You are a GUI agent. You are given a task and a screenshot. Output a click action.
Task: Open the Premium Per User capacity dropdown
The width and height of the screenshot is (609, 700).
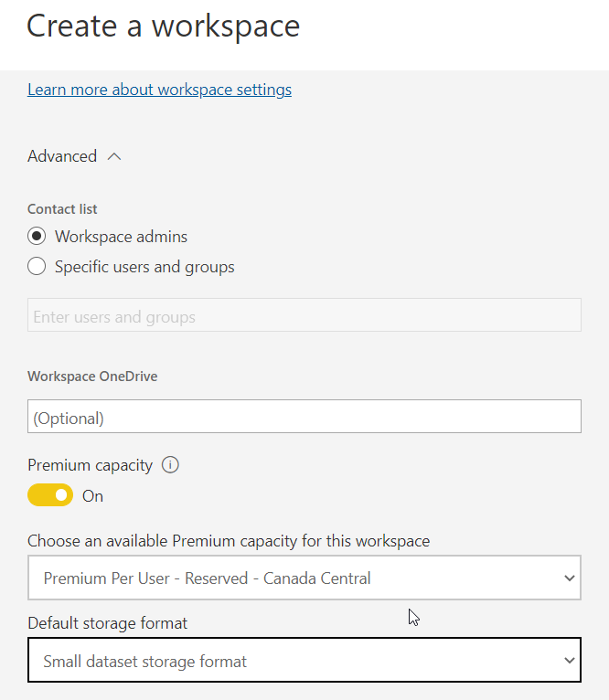pos(304,578)
